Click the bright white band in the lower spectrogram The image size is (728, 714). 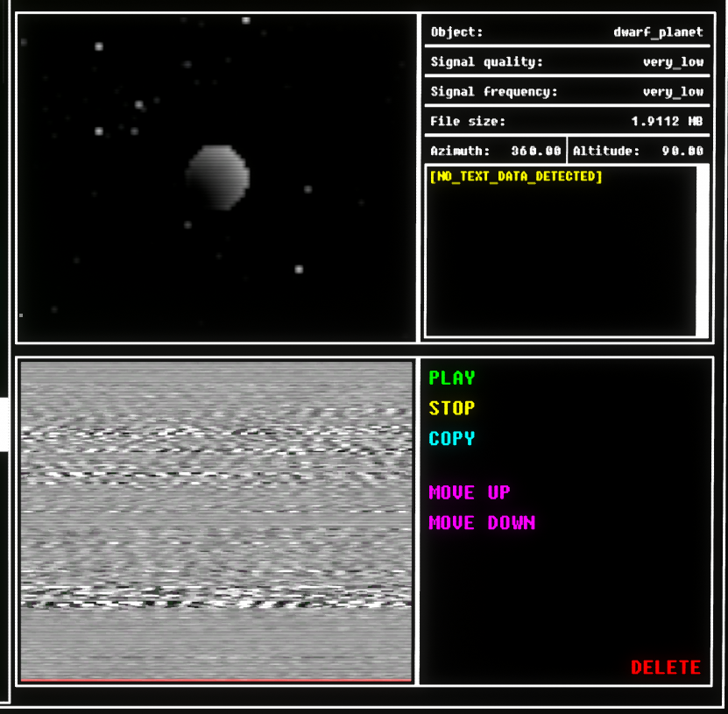coord(216,597)
